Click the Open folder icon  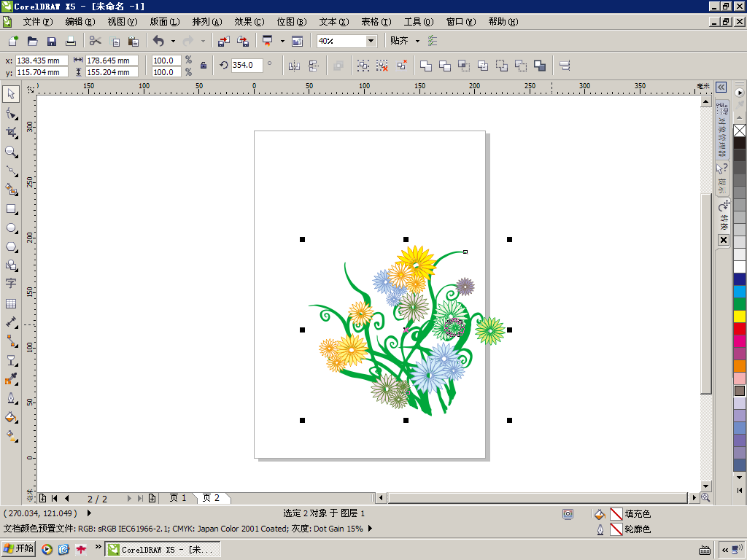coord(32,41)
